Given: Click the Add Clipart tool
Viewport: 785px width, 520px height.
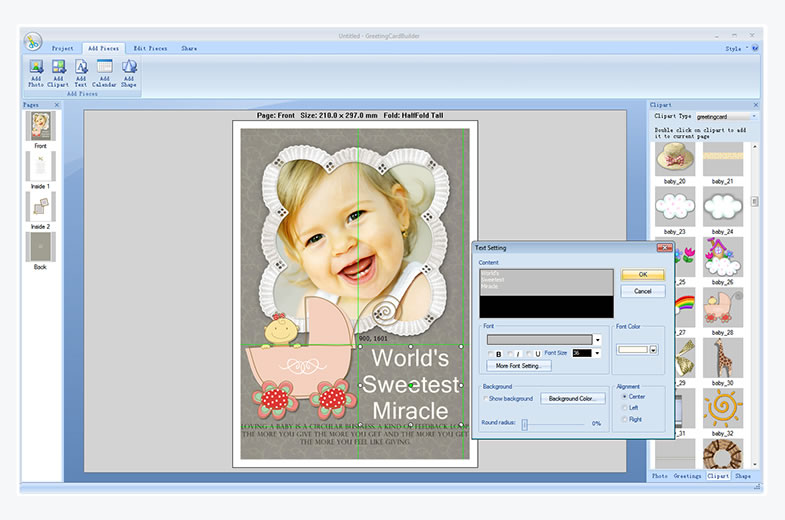Looking at the screenshot, I should coord(58,68).
